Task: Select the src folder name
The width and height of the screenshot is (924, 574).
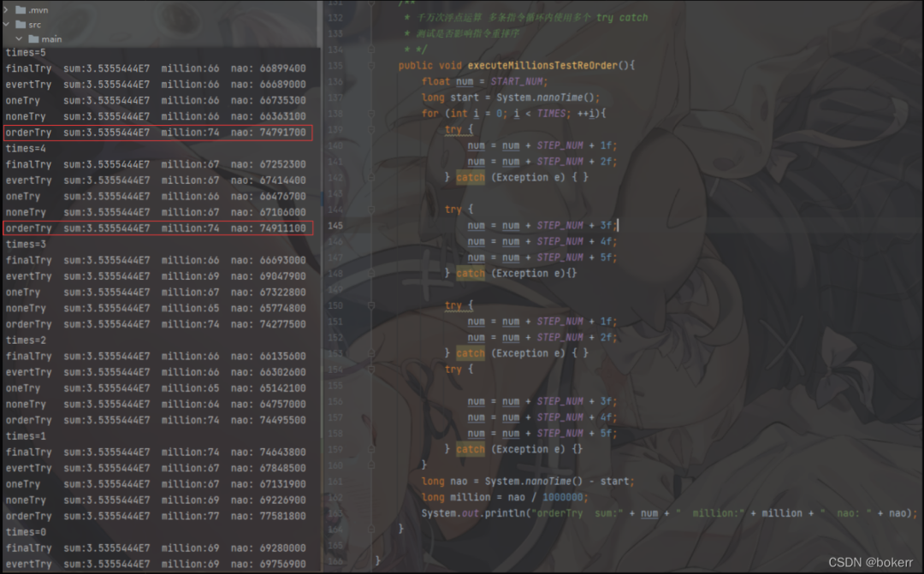Action: [35, 25]
